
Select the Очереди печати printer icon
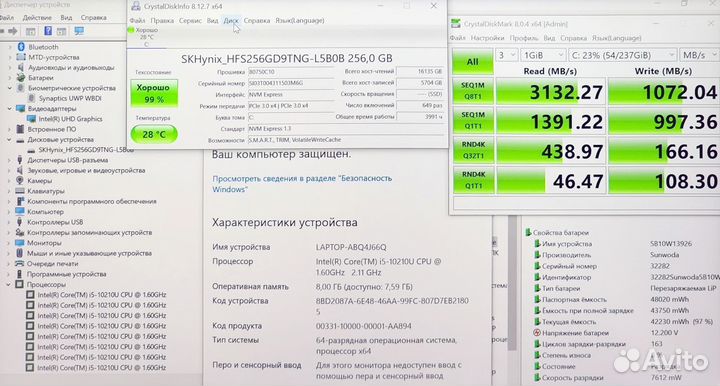(20, 263)
